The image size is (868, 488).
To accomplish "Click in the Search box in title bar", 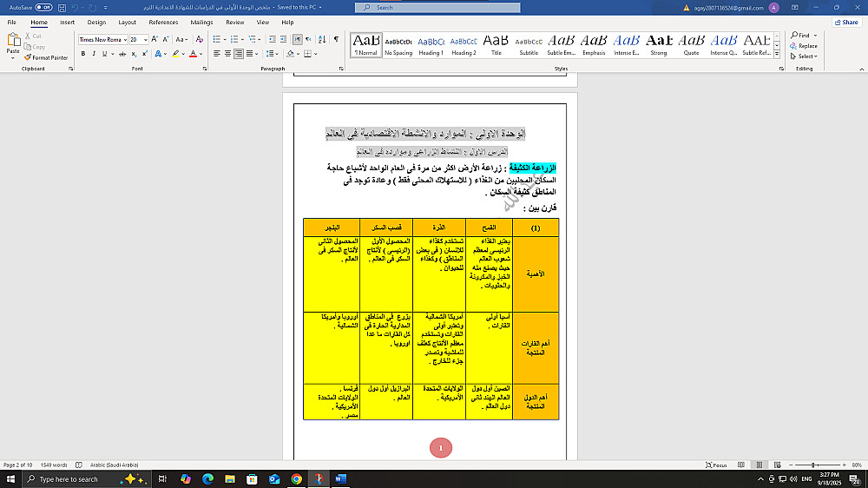I will (437, 7).
